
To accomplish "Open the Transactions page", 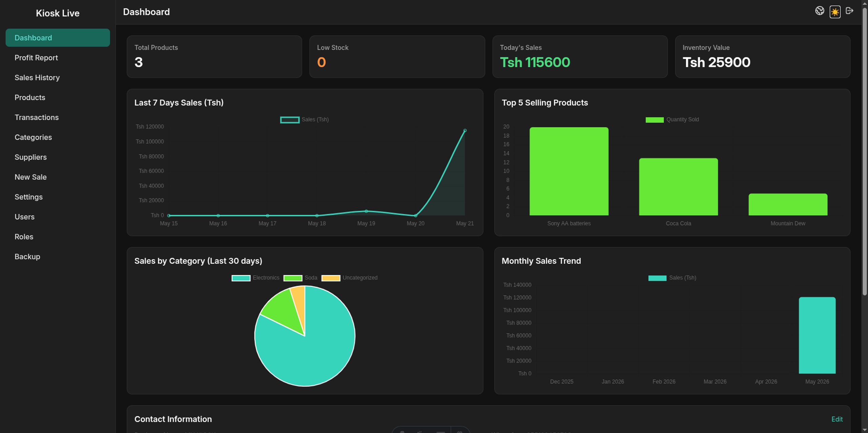I will 58,117.
